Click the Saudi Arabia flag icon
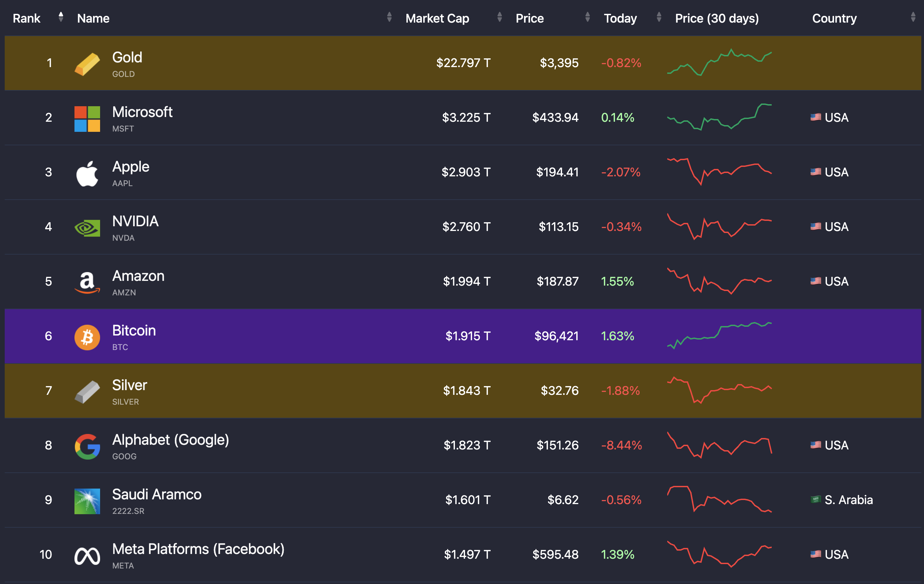 click(816, 499)
